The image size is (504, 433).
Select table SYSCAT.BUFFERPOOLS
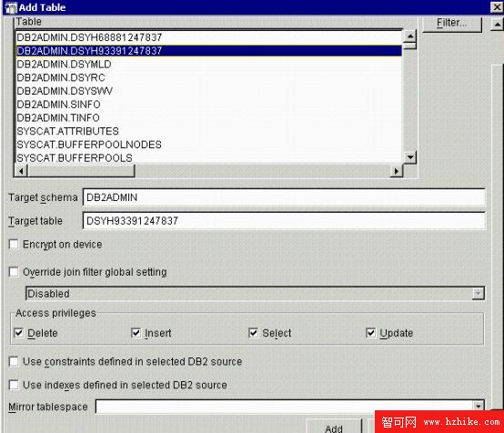point(208,158)
